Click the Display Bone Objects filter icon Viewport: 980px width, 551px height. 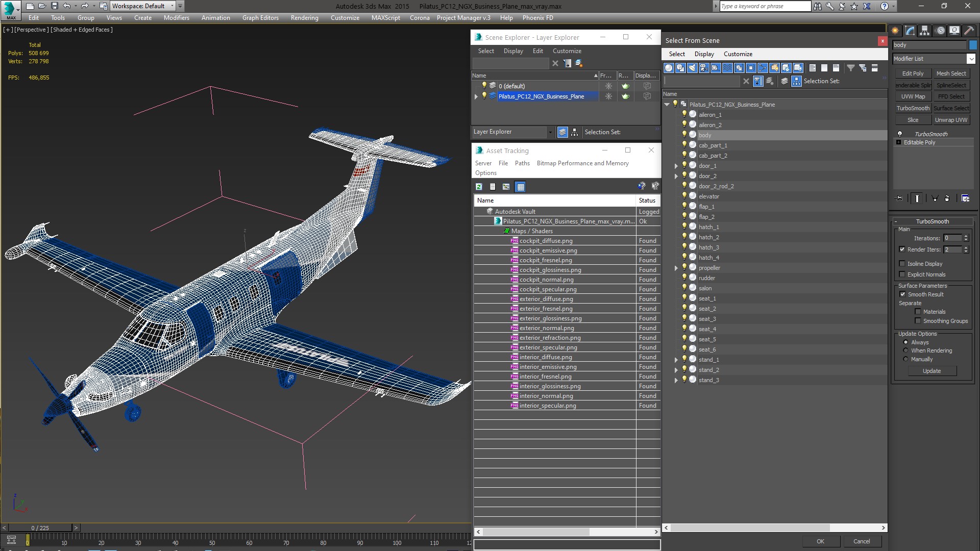tap(763, 68)
